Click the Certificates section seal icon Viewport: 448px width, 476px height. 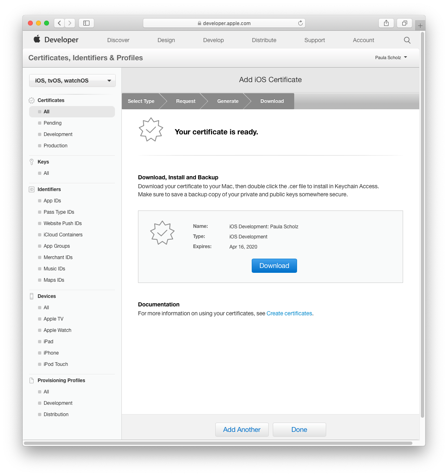(32, 100)
